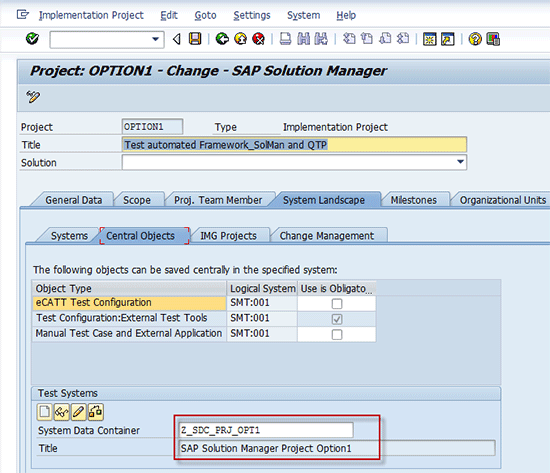The width and height of the screenshot is (550, 473).
Task: Click the Project field OPTION1
Action: click(152, 127)
